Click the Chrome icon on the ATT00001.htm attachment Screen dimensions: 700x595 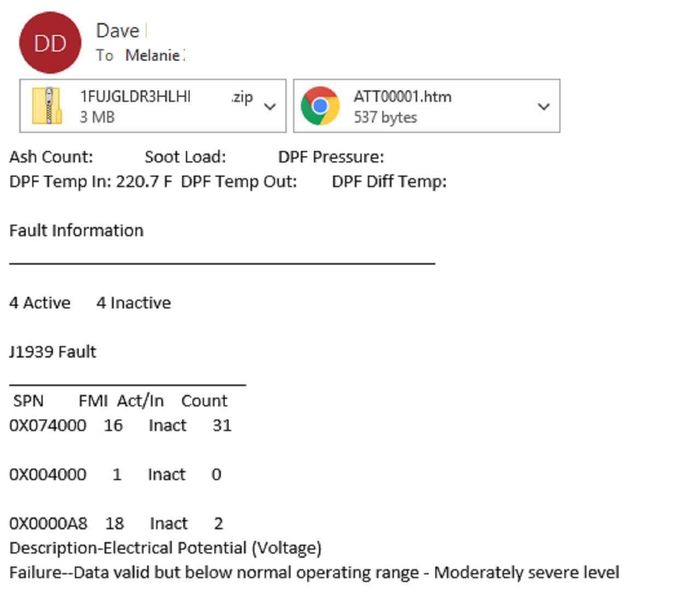click(x=320, y=106)
